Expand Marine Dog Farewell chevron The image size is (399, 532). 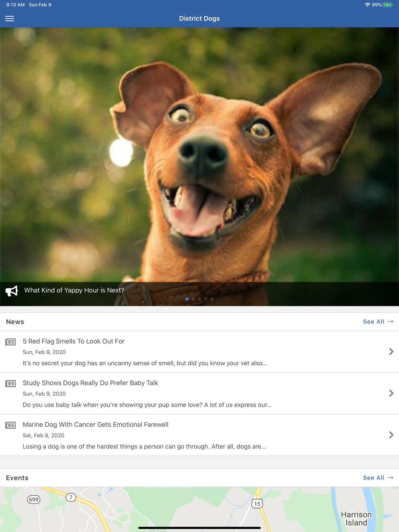click(x=391, y=435)
